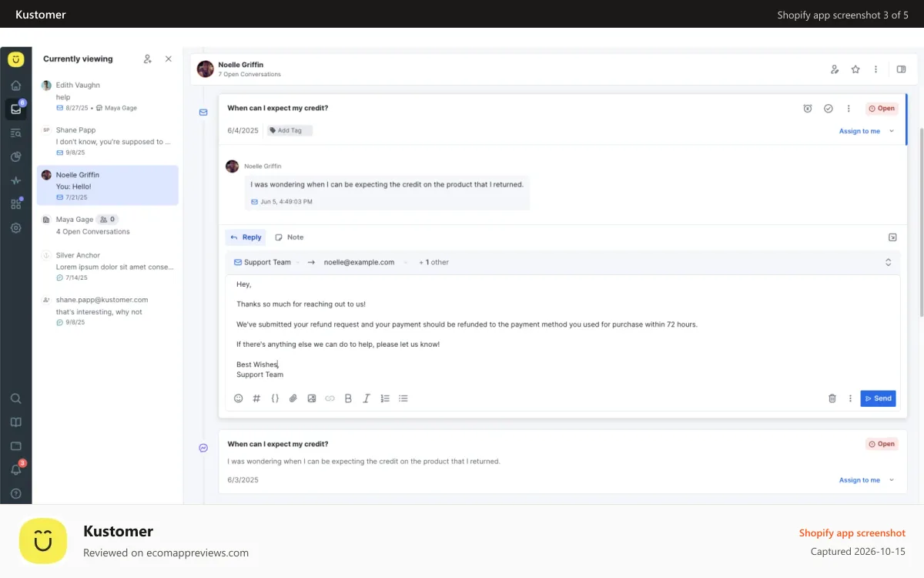
Task: Open Silver Anchor conversation in list
Action: click(108, 266)
